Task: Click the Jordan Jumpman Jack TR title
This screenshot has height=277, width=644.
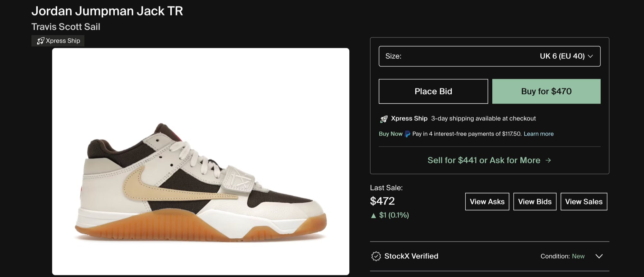Action: (x=107, y=11)
